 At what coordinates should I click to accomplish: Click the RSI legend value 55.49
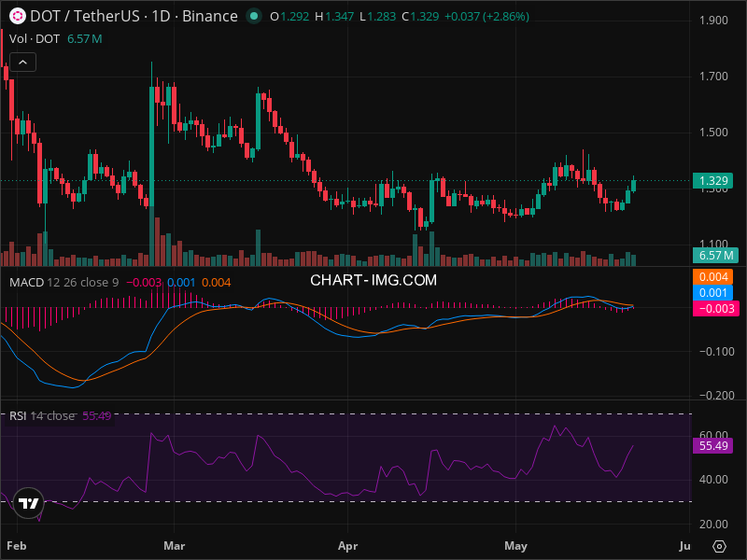97,415
